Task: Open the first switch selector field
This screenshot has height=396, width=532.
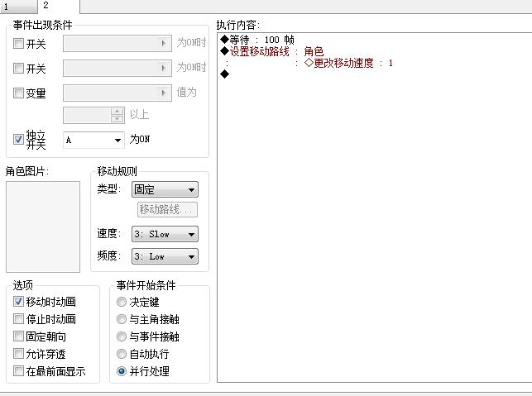Action: [x=117, y=43]
